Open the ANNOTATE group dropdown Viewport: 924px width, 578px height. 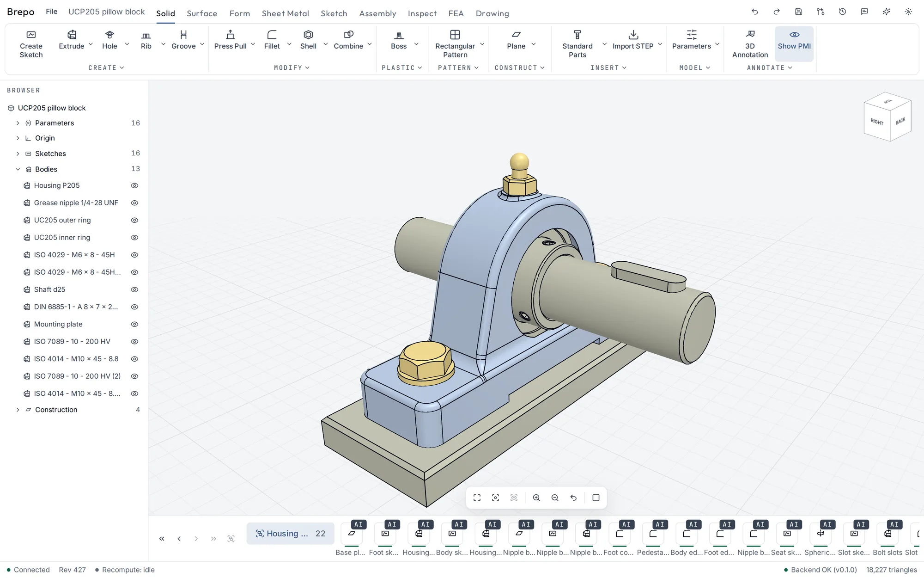click(770, 68)
